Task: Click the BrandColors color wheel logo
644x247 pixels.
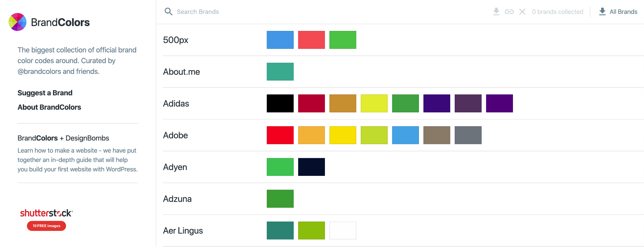Action: tap(17, 22)
